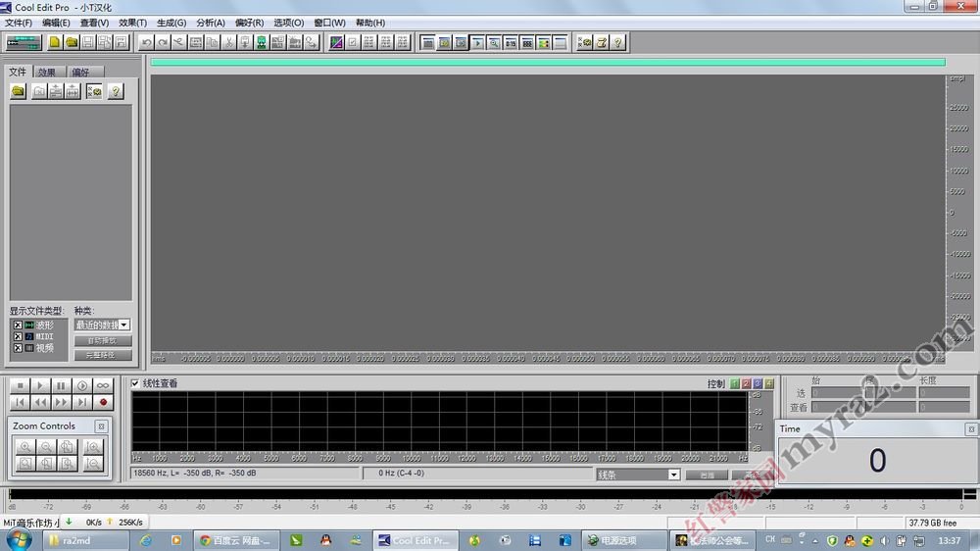980x551 pixels.
Task: Zoom out vertically in Zoom Controls
Action: coord(93,464)
